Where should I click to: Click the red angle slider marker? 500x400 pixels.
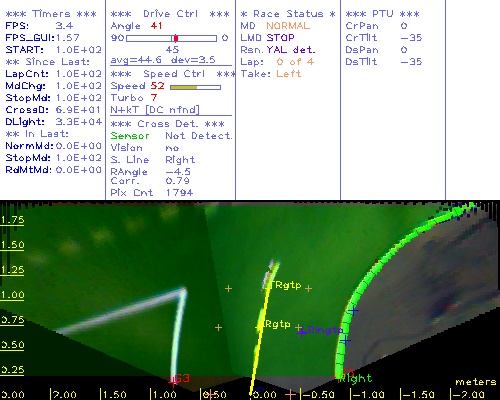click(x=176, y=38)
